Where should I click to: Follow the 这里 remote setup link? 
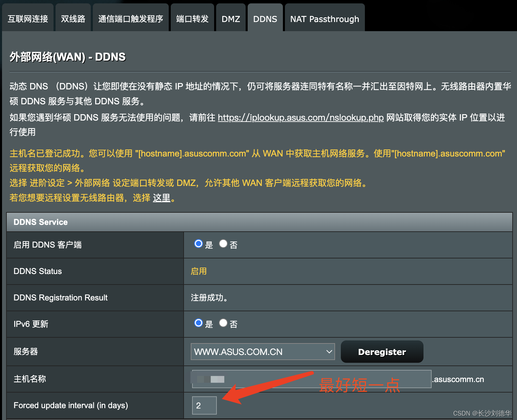tap(162, 198)
